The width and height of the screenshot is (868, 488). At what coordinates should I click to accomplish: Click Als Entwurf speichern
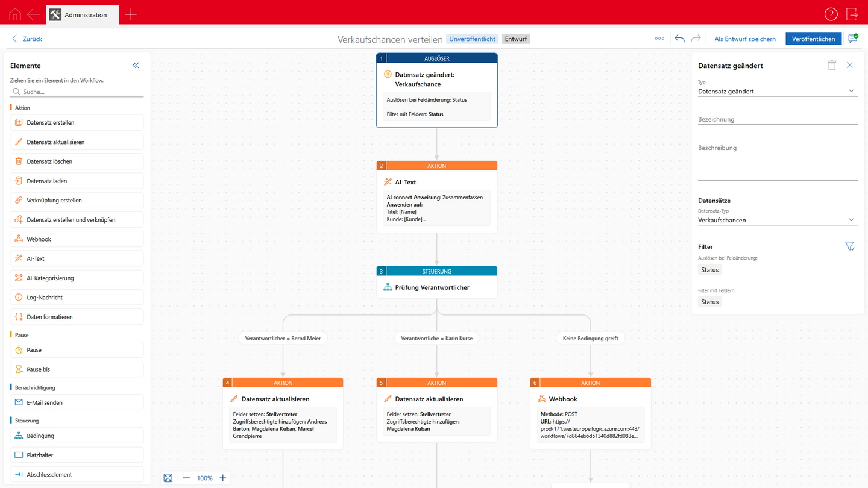[x=745, y=39]
